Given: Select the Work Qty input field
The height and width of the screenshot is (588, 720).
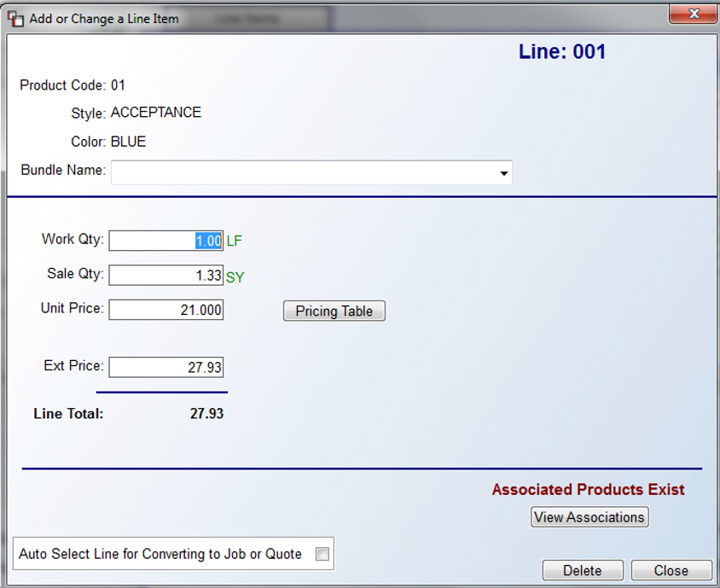Looking at the screenshot, I should point(165,241).
